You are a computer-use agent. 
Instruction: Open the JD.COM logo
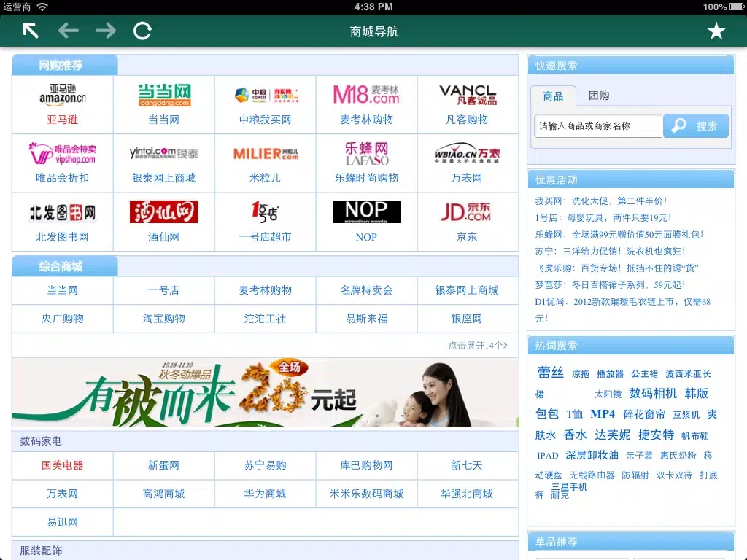[466, 212]
